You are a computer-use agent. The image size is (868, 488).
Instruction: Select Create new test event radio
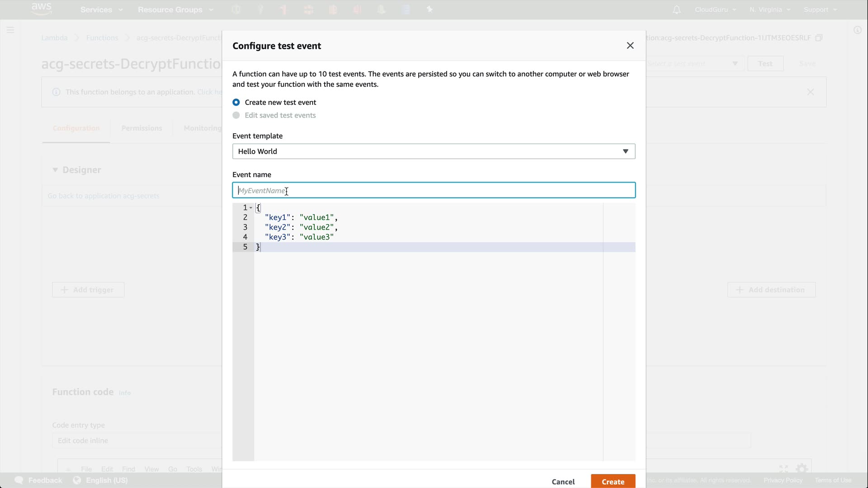click(x=236, y=103)
